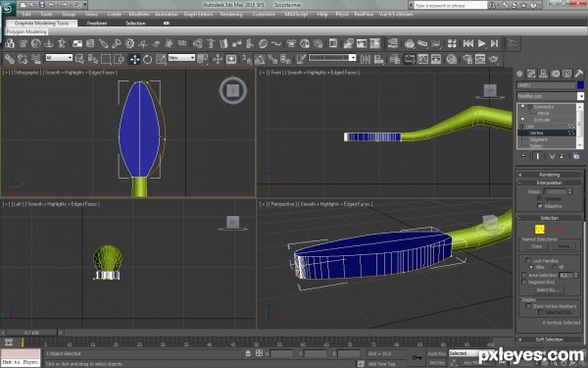
Task: Open the Create command panel tab
Action: pyautogui.click(x=519, y=74)
